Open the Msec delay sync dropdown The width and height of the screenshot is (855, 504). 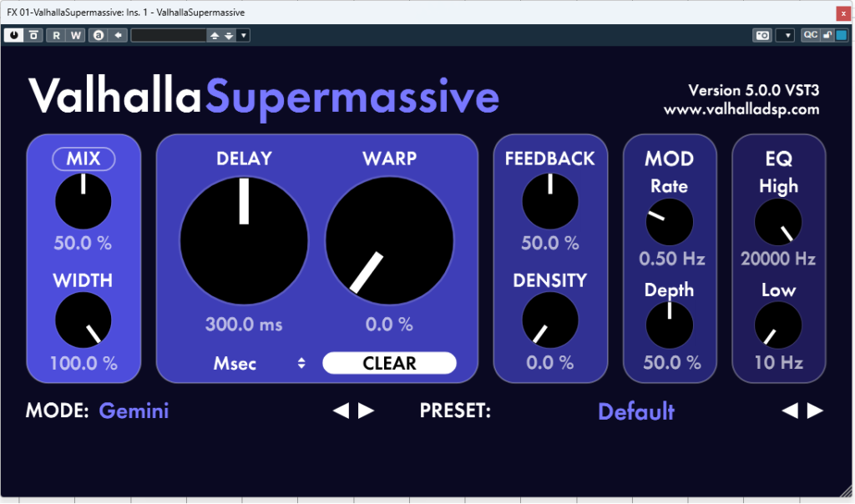[x=259, y=364]
